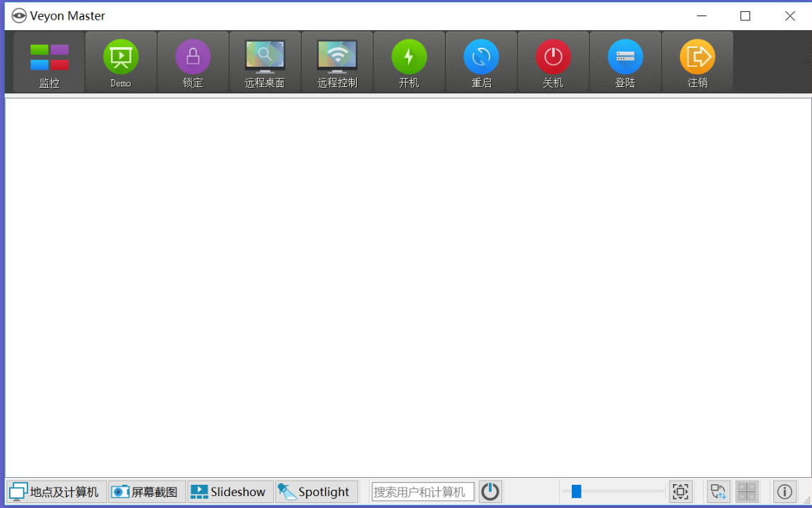Power on computers with 开机
This screenshot has width=812, height=508.
click(x=409, y=62)
